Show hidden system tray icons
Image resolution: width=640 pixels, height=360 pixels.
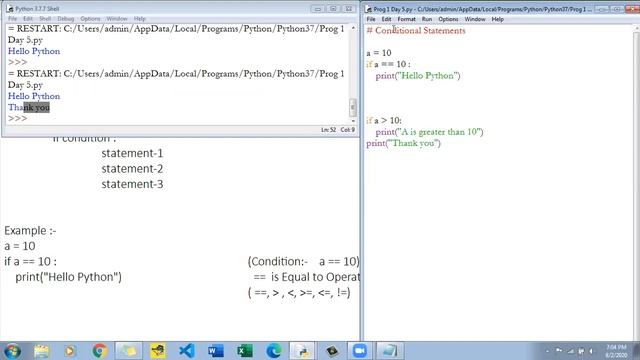[x=547, y=351]
